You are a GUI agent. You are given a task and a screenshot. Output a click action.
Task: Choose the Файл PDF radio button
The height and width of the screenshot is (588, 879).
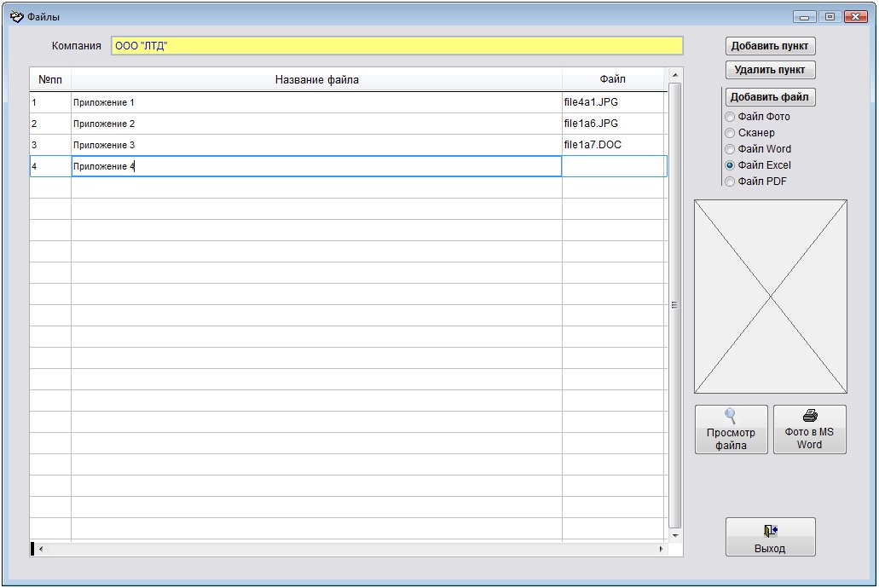[730, 182]
